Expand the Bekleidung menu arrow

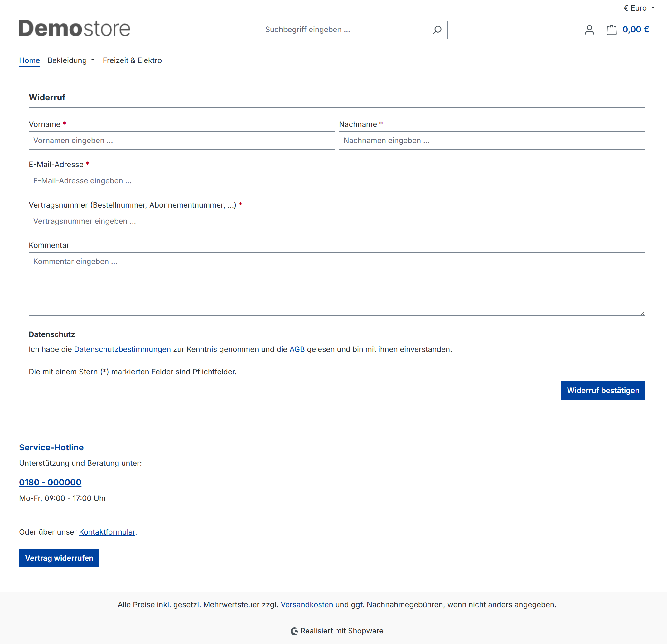tap(93, 60)
